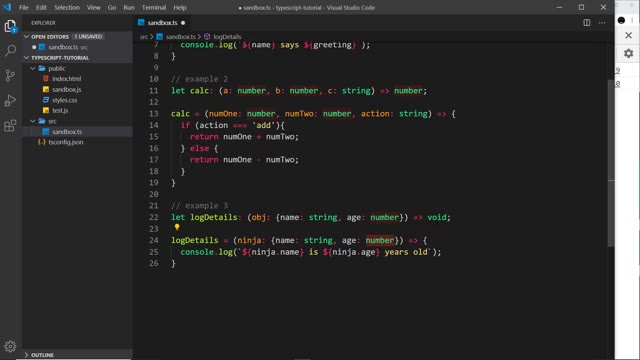This screenshot has height=360, width=640.
Task: Click the unsaved dot on sandbox.ts tab
Action: [183, 23]
